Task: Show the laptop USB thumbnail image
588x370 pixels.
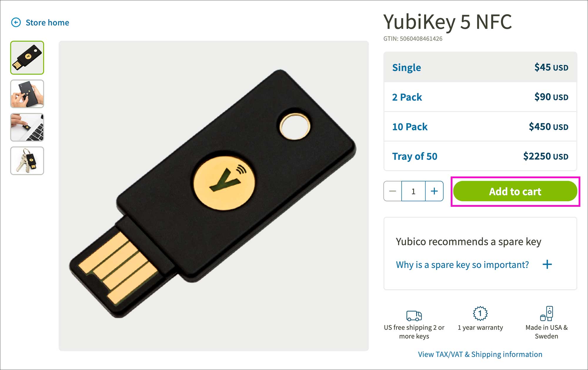Action: pyautogui.click(x=27, y=127)
